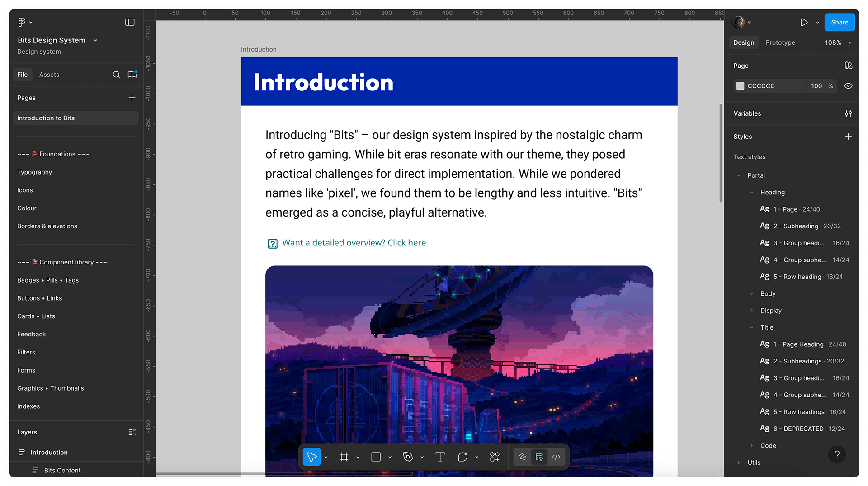
Task: Open the Introduction to Bits page
Action: pos(75,118)
